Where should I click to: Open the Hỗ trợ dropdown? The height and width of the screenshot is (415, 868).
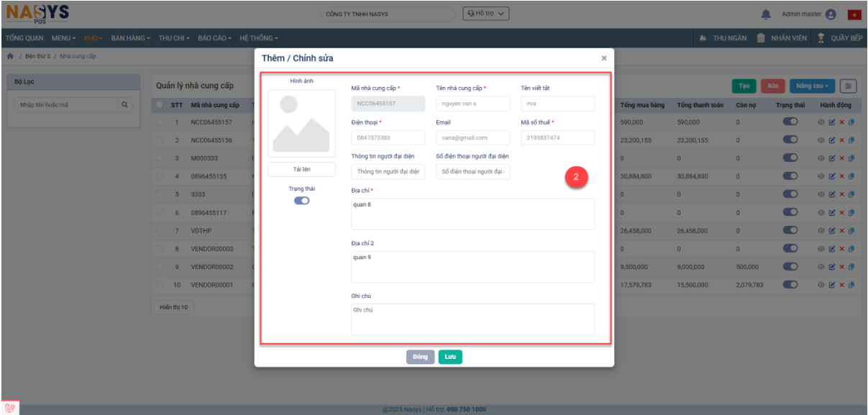pyautogui.click(x=486, y=14)
